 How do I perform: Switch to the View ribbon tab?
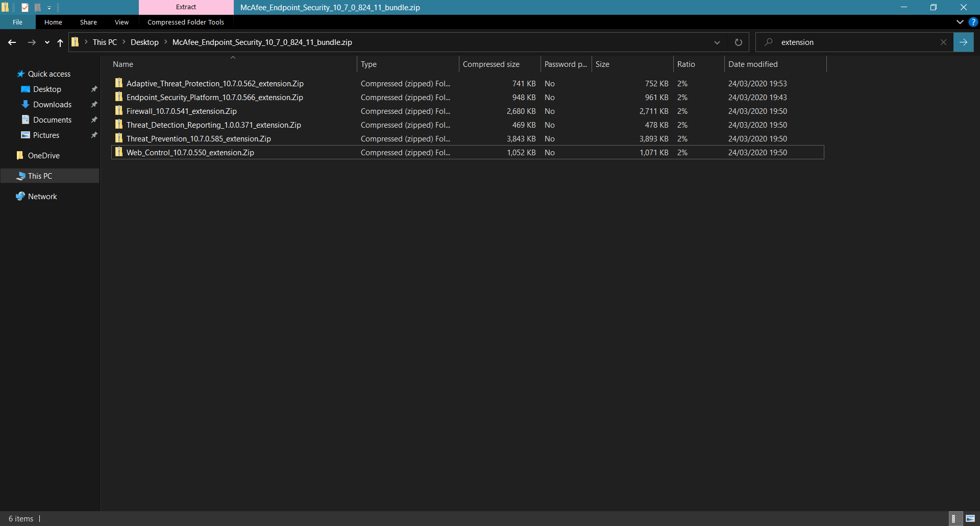[121, 22]
